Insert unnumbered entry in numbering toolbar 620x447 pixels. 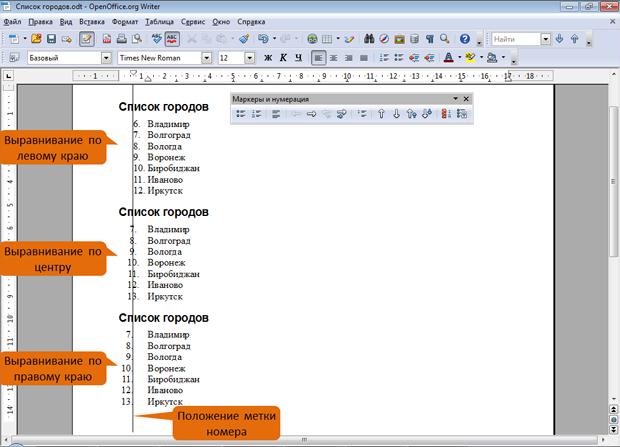[x=362, y=114]
